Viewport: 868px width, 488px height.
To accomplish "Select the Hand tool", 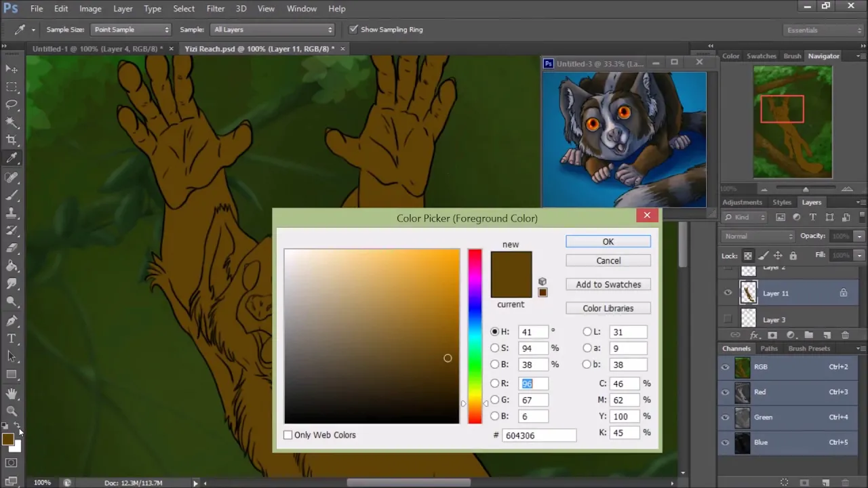I will 12,393.
